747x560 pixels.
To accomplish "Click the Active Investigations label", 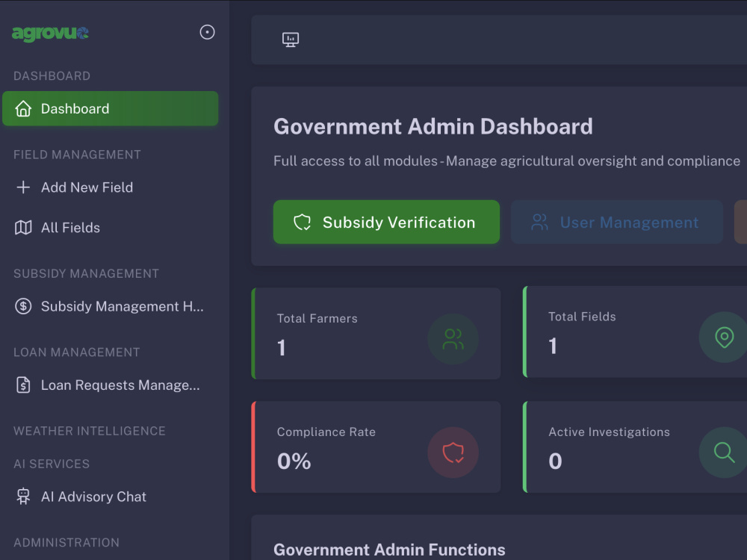I will pyautogui.click(x=609, y=432).
